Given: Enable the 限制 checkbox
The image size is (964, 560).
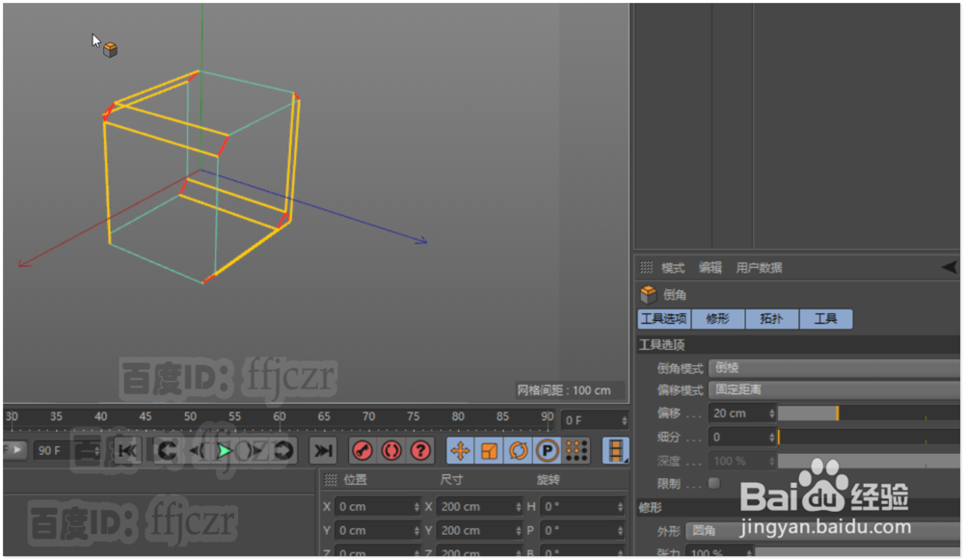Looking at the screenshot, I should (713, 483).
